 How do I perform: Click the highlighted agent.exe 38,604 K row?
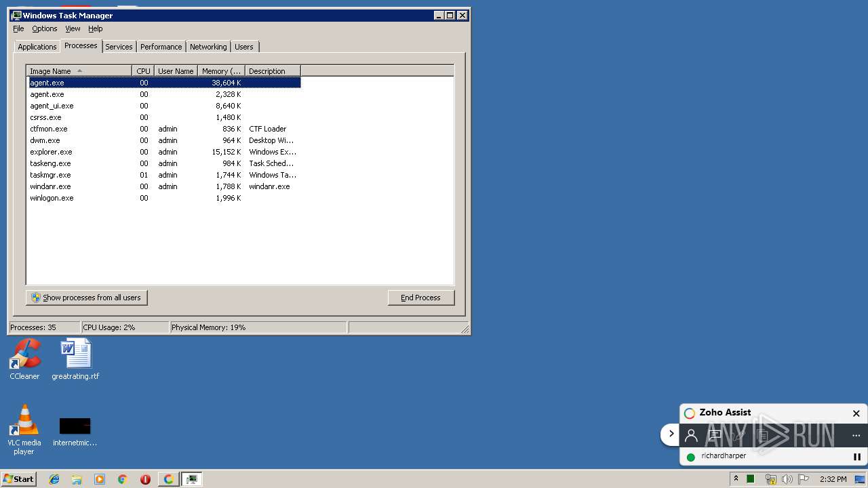[x=163, y=83]
